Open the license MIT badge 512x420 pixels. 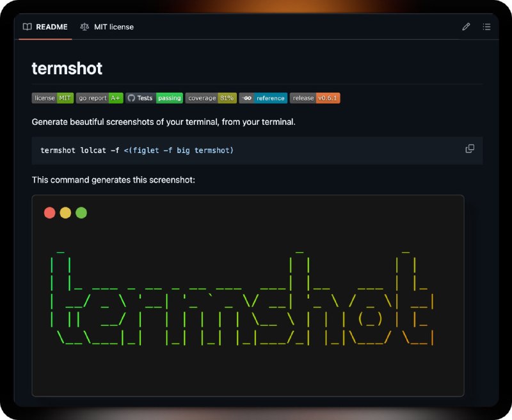tap(52, 98)
